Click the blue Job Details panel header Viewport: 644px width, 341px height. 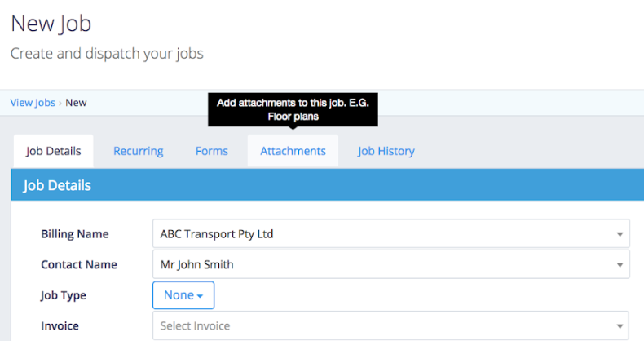[x=328, y=185]
